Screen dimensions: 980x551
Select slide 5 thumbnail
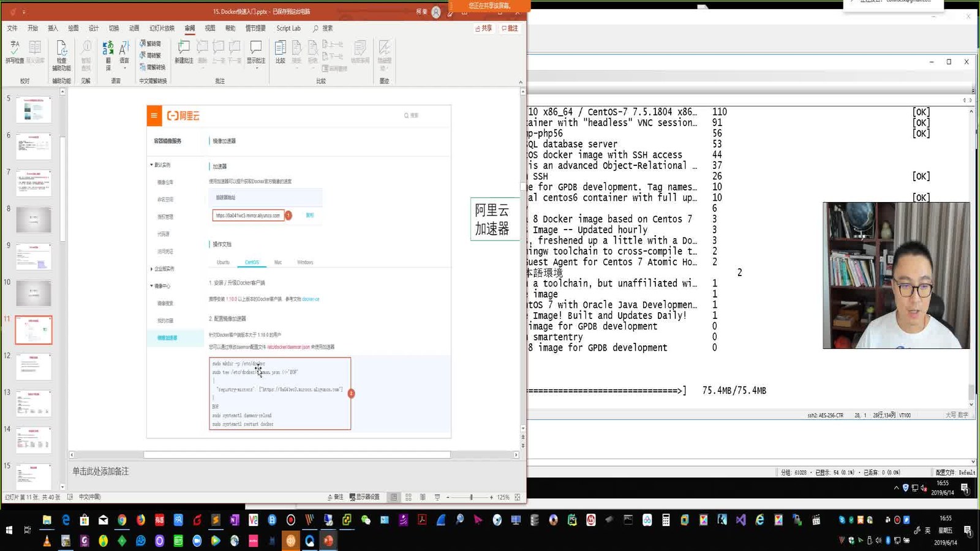pyautogui.click(x=34, y=110)
